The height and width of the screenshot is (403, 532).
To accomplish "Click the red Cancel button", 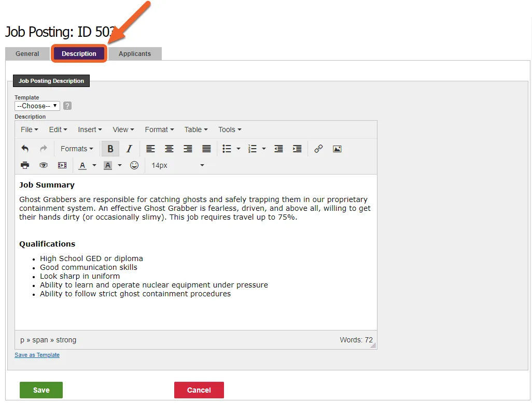I will pyautogui.click(x=199, y=390).
